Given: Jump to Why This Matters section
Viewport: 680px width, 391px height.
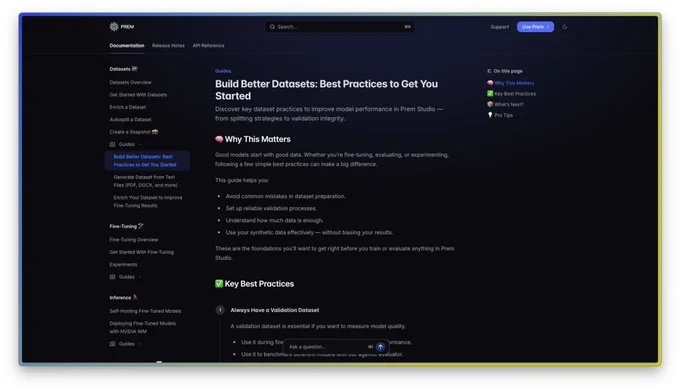Looking at the screenshot, I should [x=510, y=83].
